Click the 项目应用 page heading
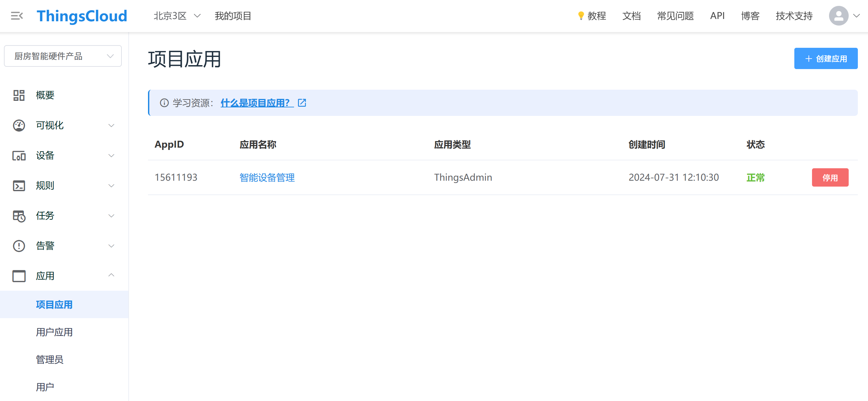 [x=184, y=59]
